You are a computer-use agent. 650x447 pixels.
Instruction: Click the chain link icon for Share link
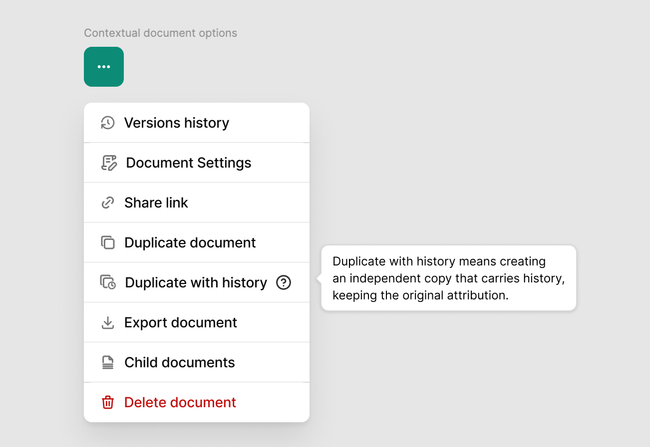[108, 203]
